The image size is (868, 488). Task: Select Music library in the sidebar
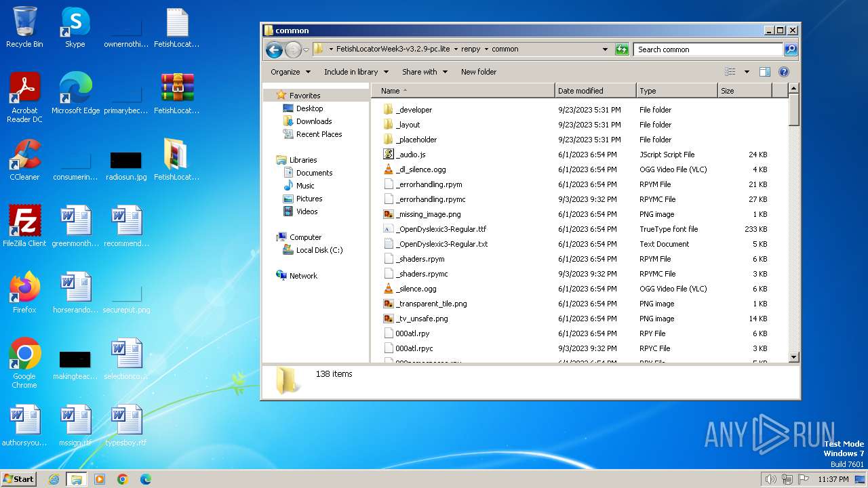pos(305,186)
